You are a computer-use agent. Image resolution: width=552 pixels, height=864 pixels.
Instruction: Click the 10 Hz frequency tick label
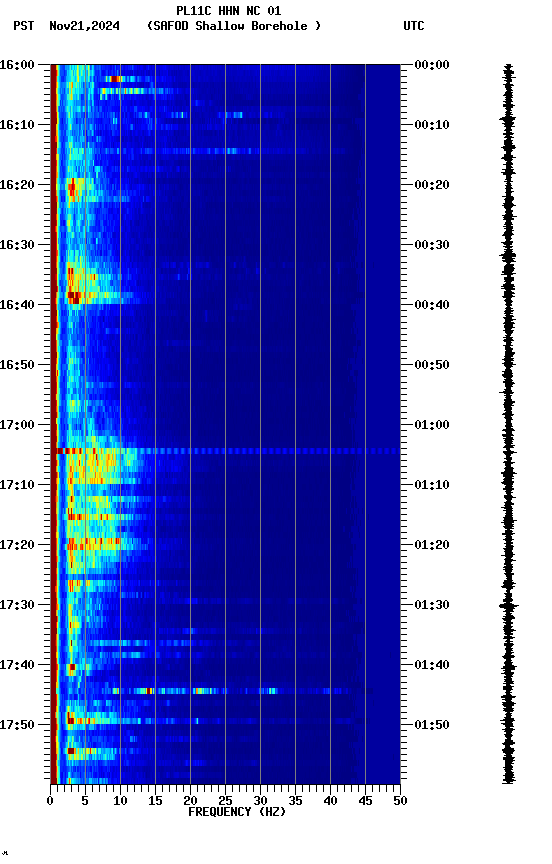[x=120, y=801]
